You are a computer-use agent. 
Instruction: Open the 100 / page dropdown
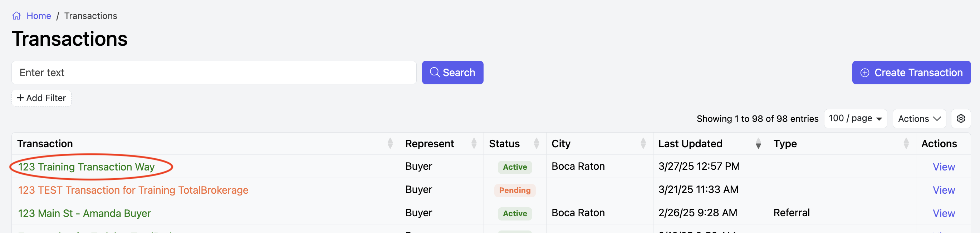(x=855, y=119)
